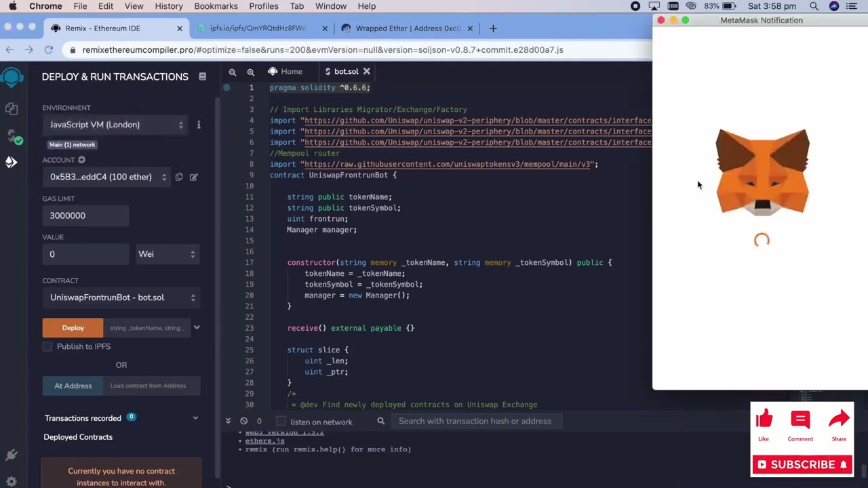Expand the Transactions recorded section
Screen dimensions: 868x488
tap(195, 418)
